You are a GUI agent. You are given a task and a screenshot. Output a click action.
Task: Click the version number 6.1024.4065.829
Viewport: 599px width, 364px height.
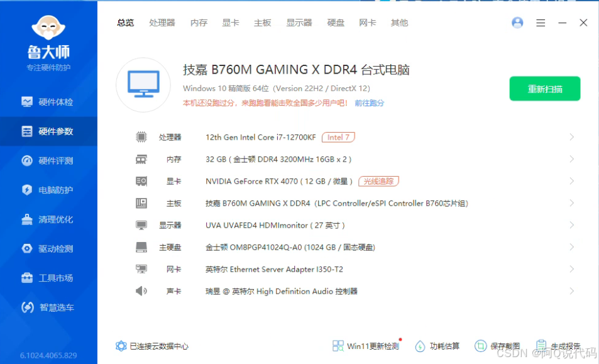(48, 355)
